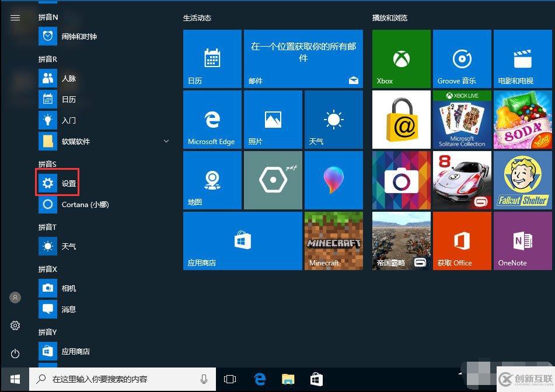Open Edge from the taskbar
Screen dimensions: 555x392
click(260, 379)
